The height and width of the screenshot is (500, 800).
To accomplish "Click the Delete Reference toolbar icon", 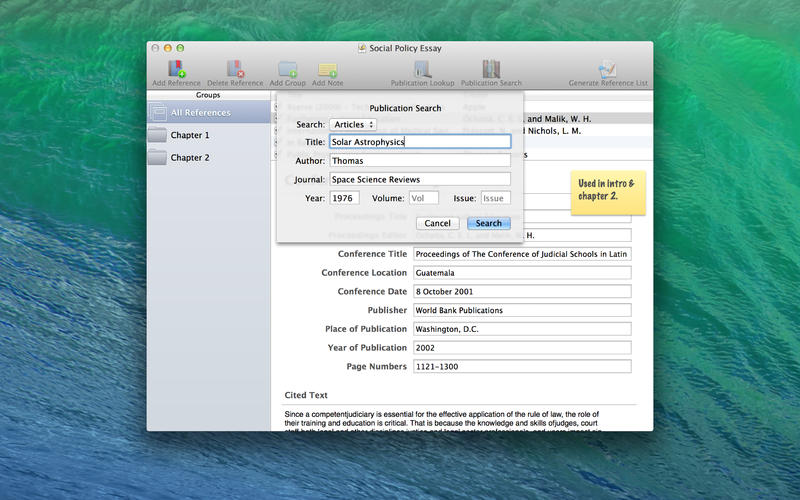I will (x=235, y=69).
